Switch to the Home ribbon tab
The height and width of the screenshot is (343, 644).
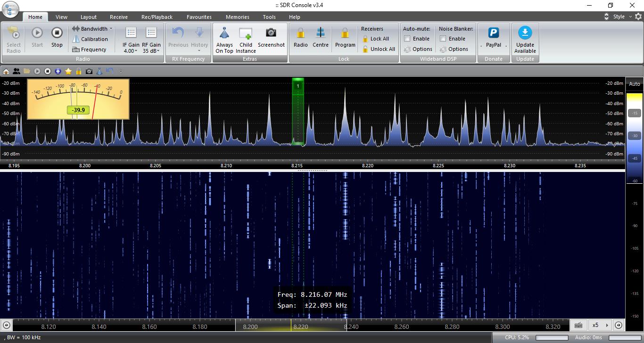pos(35,17)
